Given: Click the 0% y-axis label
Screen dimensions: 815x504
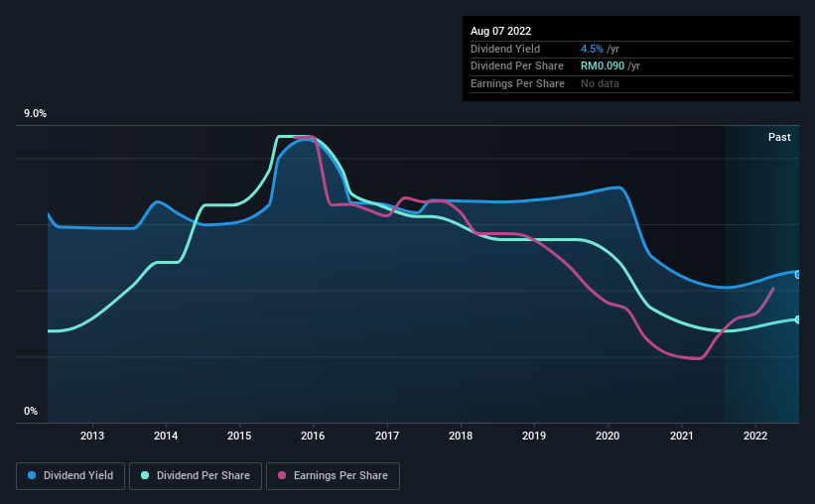Looking at the screenshot, I should pyautogui.click(x=31, y=411).
